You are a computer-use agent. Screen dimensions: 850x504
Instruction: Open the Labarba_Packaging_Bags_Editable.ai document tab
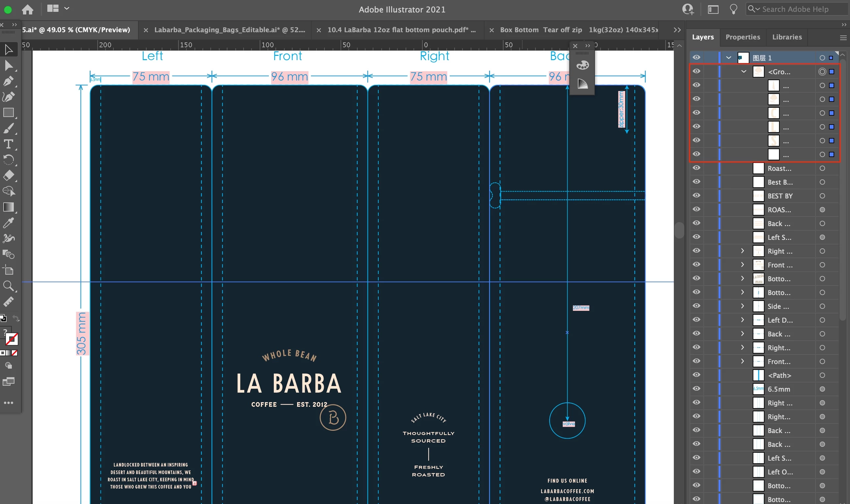pos(229,30)
